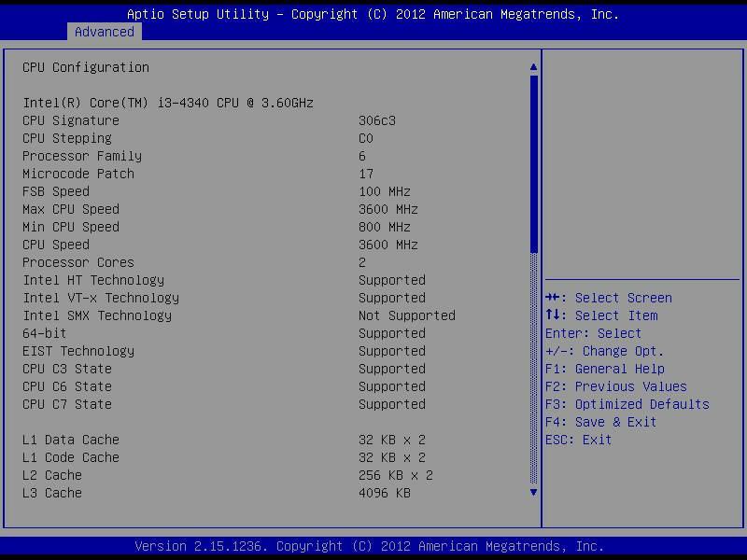
Task: Click 'Supported' value for EIST Technology
Action: tap(392, 351)
